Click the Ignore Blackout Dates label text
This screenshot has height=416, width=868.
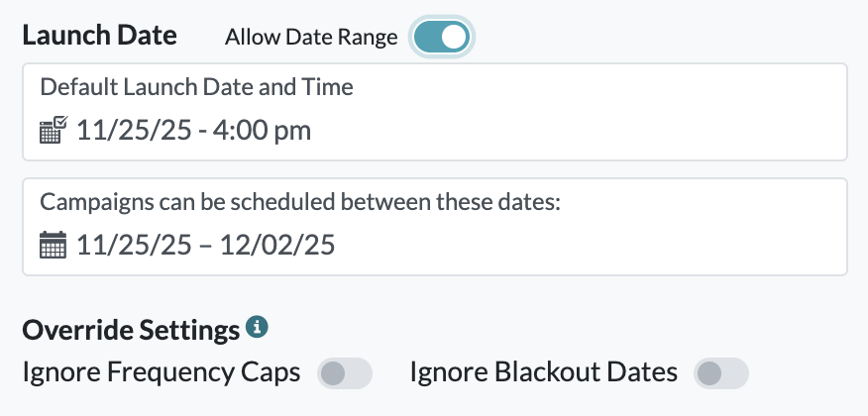(544, 372)
